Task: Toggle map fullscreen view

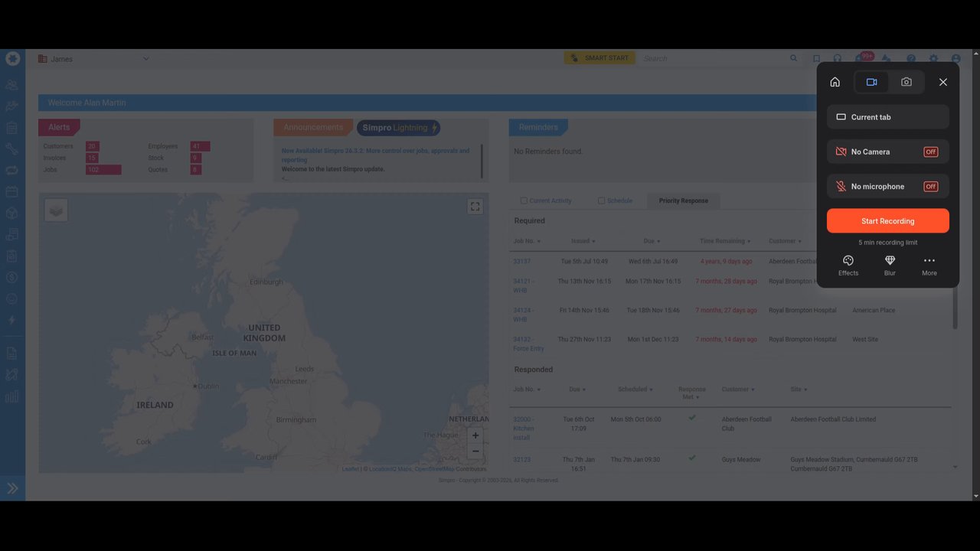Action: (475, 207)
